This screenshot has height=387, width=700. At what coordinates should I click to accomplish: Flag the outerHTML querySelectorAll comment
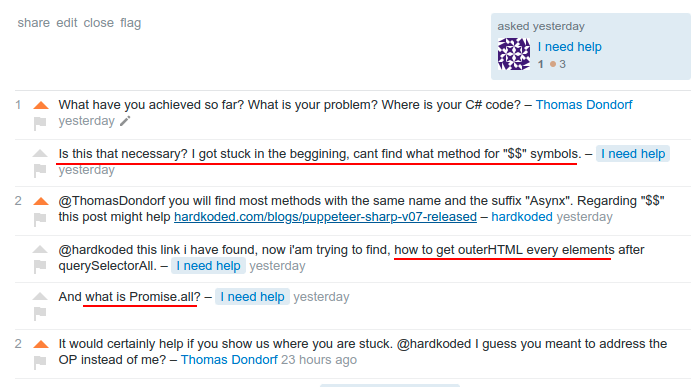40,266
